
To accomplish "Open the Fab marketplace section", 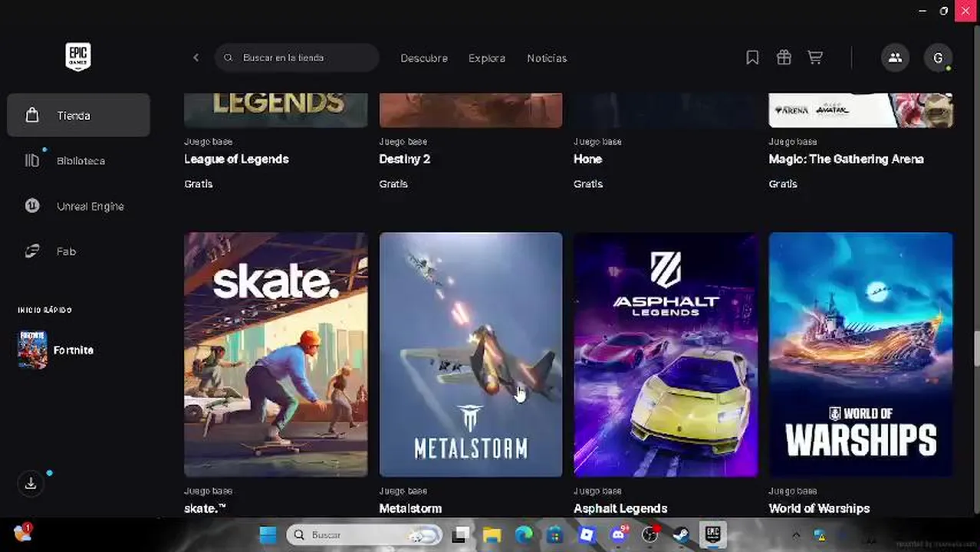I will click(x=78, y=251).
